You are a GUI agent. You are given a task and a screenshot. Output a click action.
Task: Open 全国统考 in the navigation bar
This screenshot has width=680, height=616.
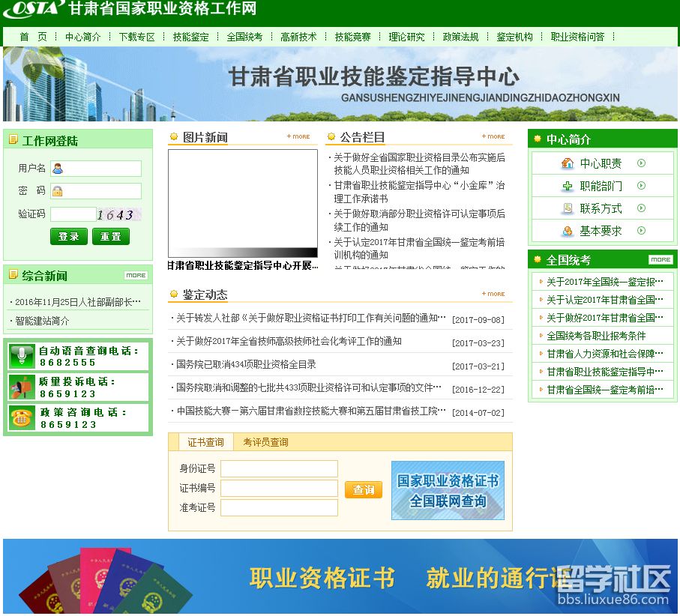(244, 37)
